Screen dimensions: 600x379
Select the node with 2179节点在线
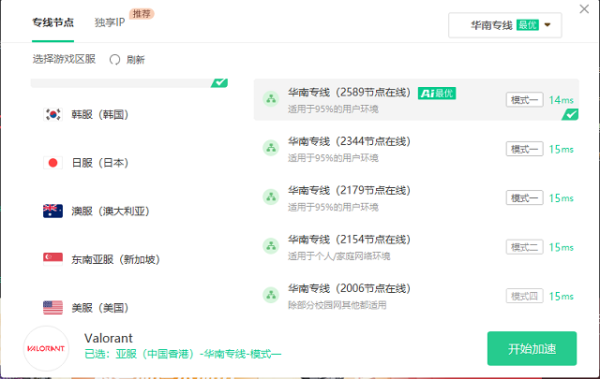pyautogui.click(x=416, y=198)
